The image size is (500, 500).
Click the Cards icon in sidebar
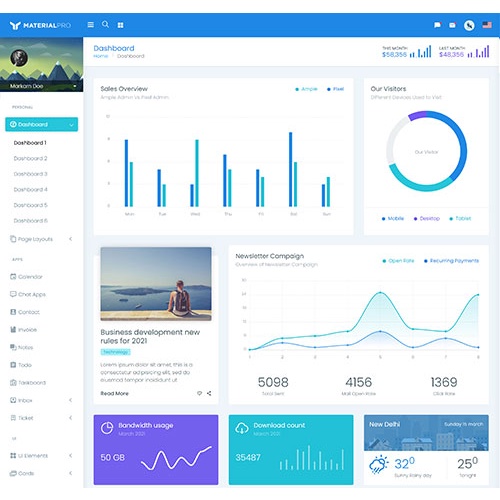[13, 473]
